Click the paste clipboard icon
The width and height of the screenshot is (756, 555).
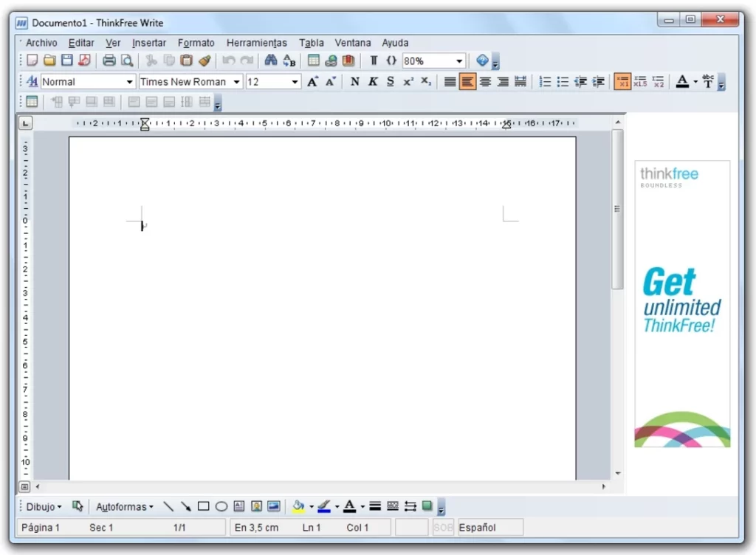[x=187, y=61]
